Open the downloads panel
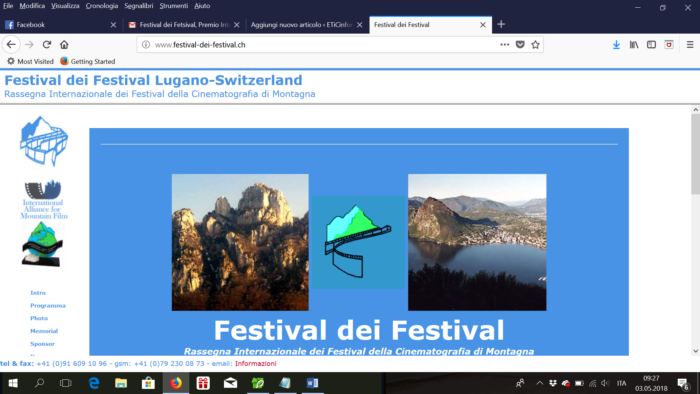This screenshot has height=394, width=700. coord(616,45)
